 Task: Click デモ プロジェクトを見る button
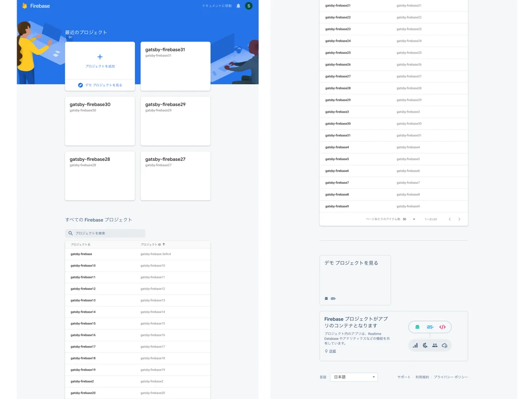100,85
